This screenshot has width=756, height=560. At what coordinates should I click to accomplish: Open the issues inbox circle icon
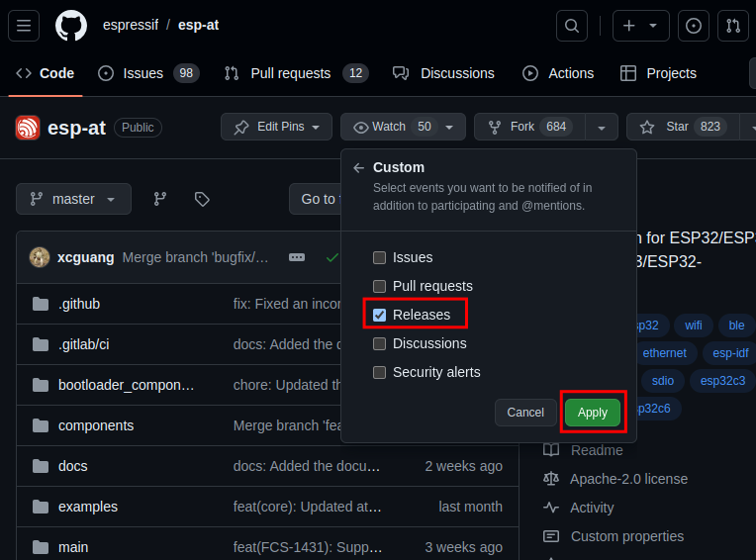coord(694,26)
